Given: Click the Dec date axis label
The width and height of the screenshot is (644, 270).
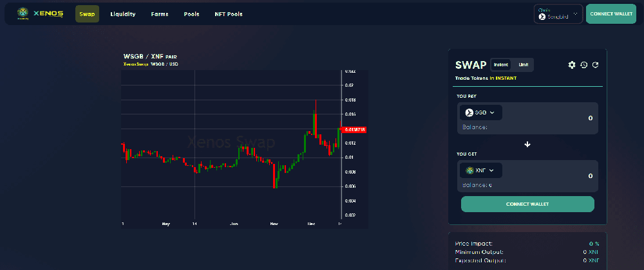Looking at the screenshot, I should 312,224.
